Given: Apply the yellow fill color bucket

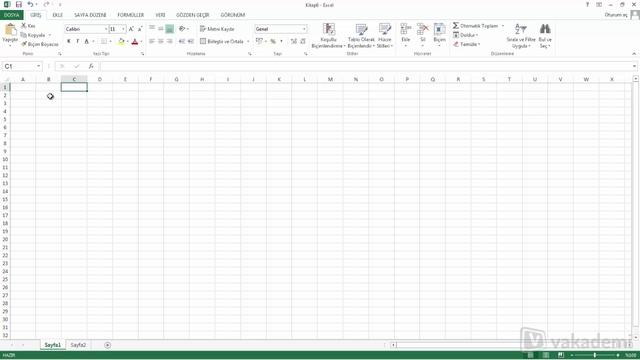Looking at the screenshot, I should click(121, 41).
